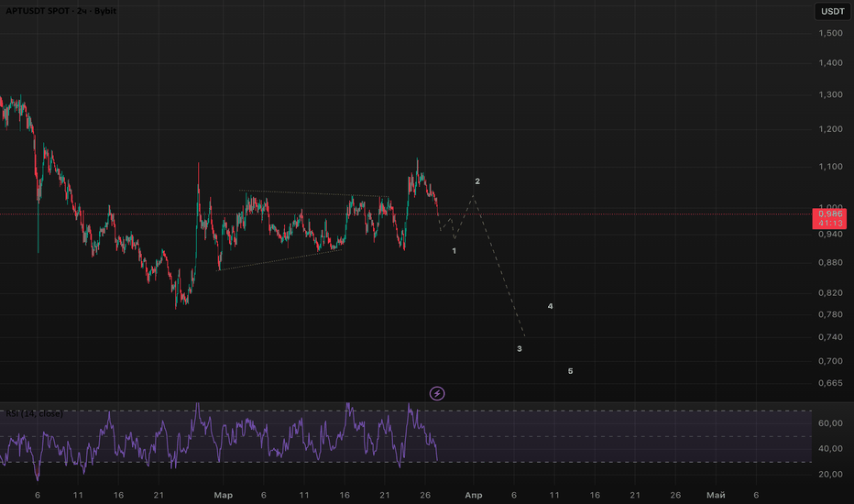
Task: Click the Апр month label on time axis
Action: (x=474, y=495)
